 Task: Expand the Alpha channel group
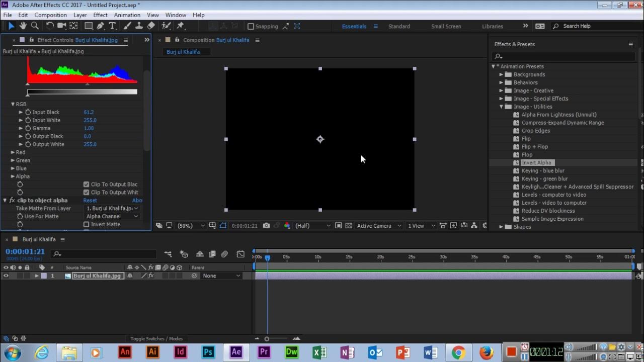pos(13,176)
